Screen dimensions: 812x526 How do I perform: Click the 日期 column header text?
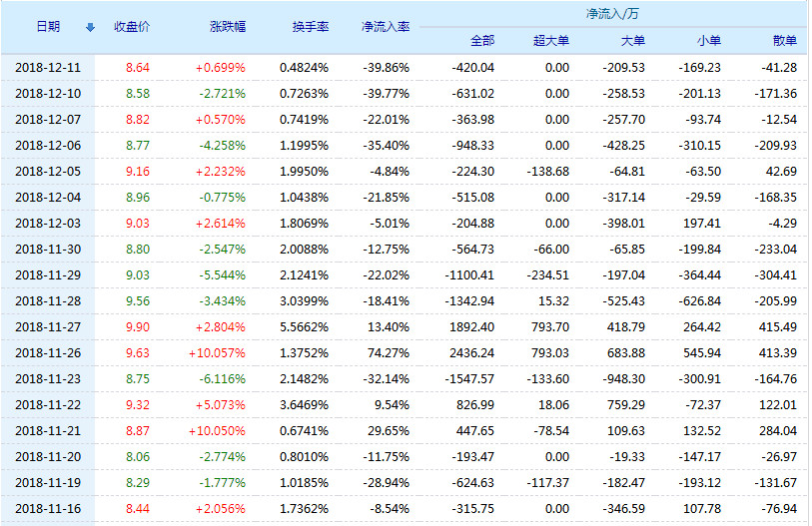click(48, 27)
